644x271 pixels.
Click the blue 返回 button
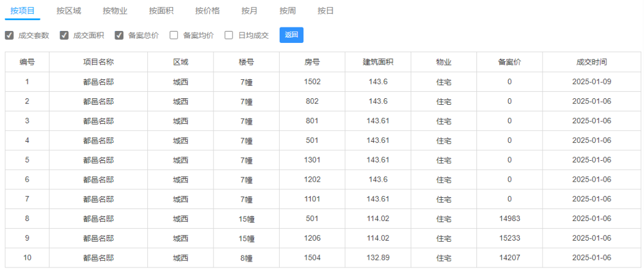pyautogui.click(x=291, y=35)
